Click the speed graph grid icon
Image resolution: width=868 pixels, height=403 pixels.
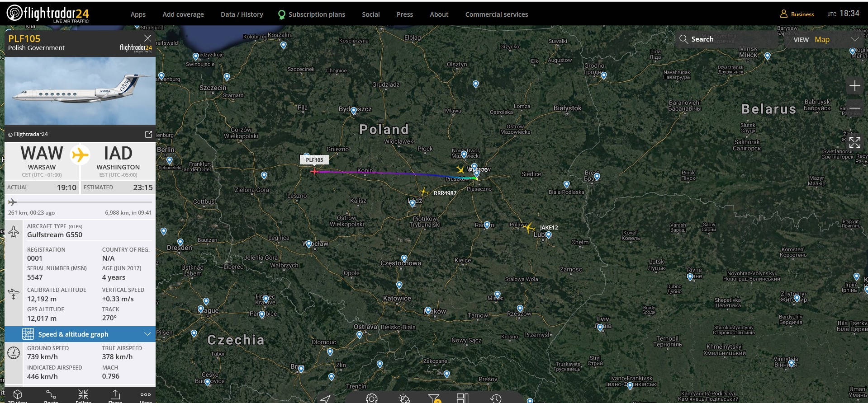coord(28,334)
